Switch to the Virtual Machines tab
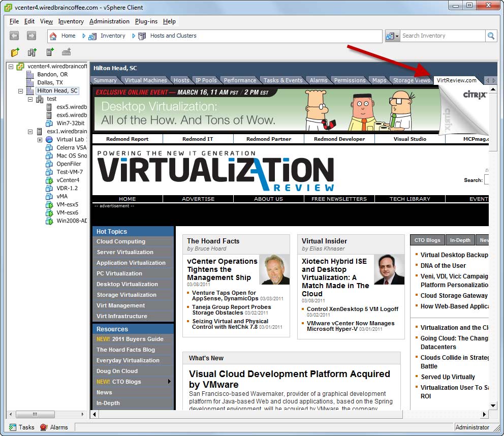This screenshot has height=436, width=504. tap(146, 80)
